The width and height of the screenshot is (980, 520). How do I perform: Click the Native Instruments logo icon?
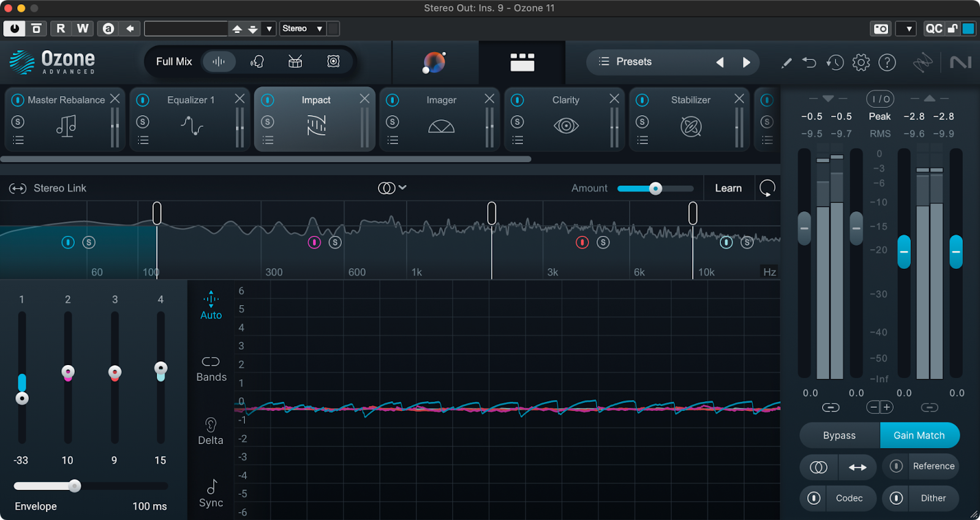960,62
